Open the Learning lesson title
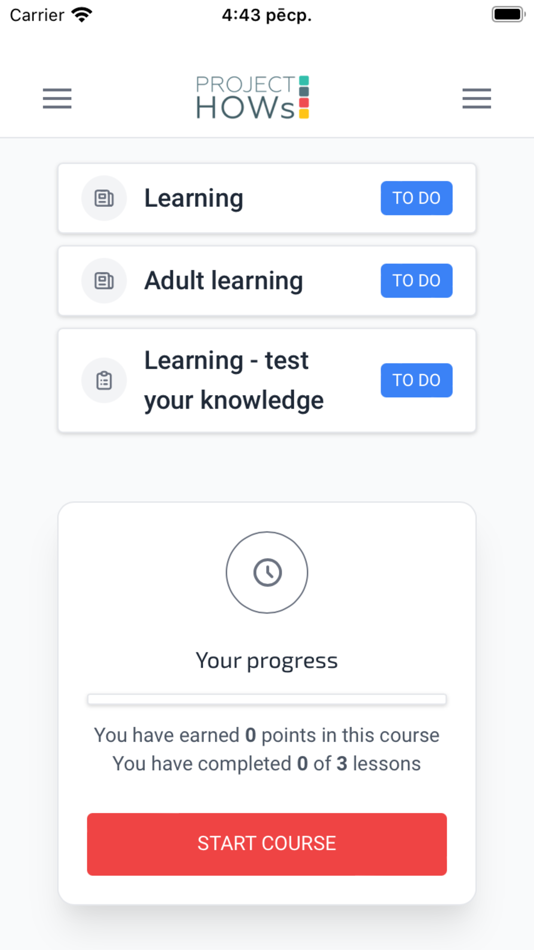The width and height of the screenshot is (534, 950). pyautogui.click(x=193, y=198)
